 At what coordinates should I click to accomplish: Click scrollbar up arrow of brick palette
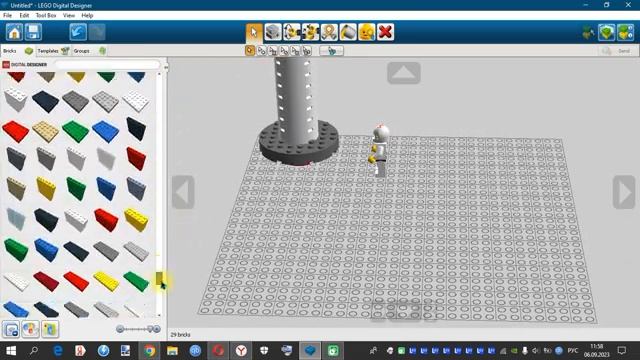(x=159, y=74)
